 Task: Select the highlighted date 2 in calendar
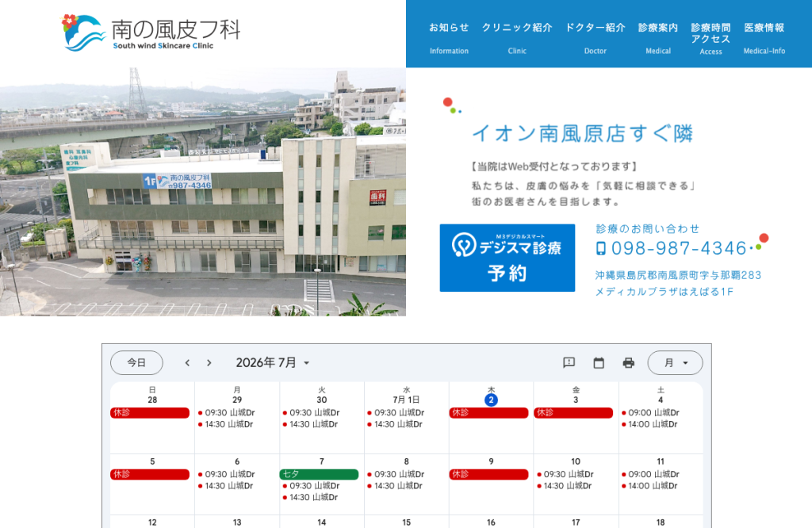tap(491, 400)
